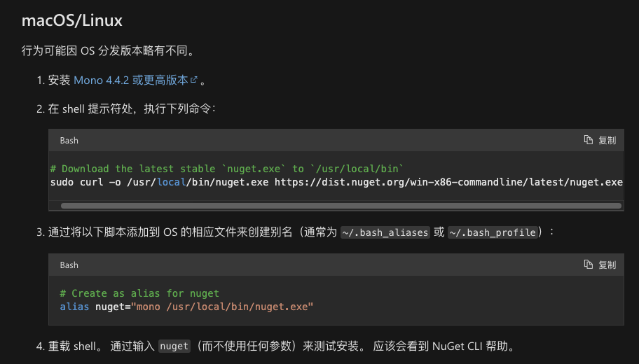Viewport: 639px width, 364px height.
Task: Click the Bash label of the curl block
Action: tap(69, 141)
